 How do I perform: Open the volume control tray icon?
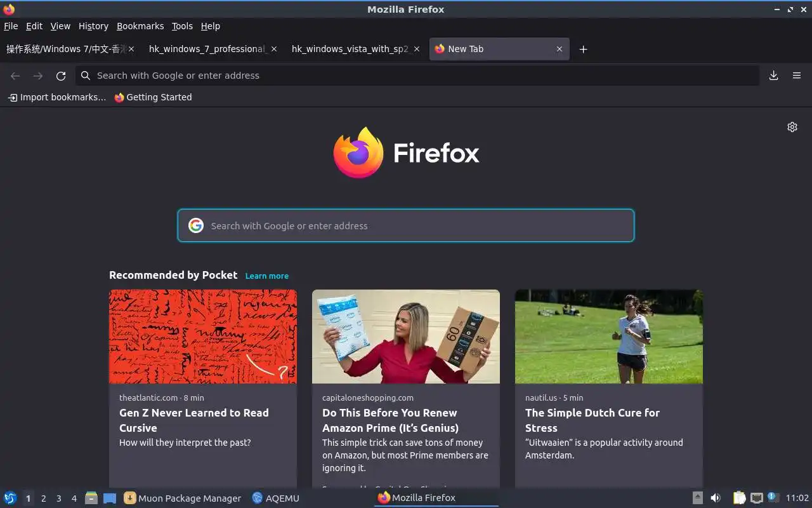click(715, 498)
